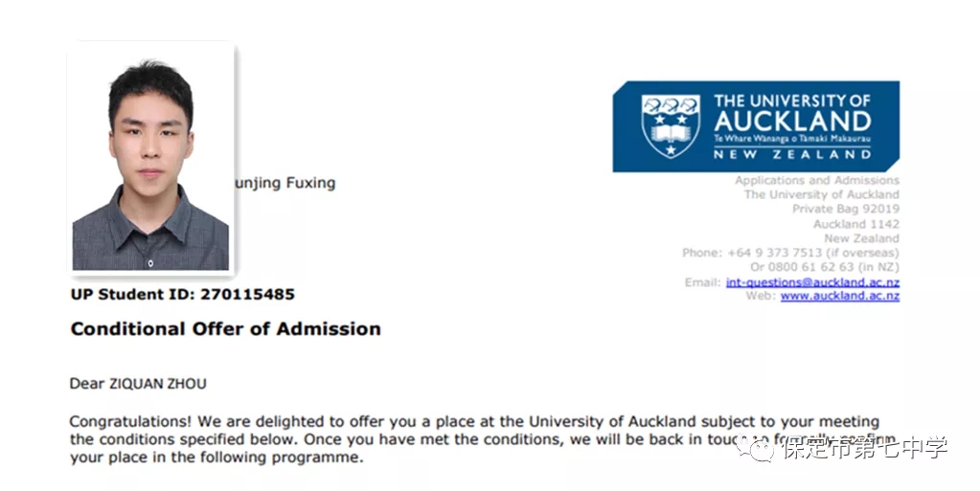The width and height of the screenshot is (980, 491).
Task: Click the unjing Fuxing address text
Action: [285, 184]
